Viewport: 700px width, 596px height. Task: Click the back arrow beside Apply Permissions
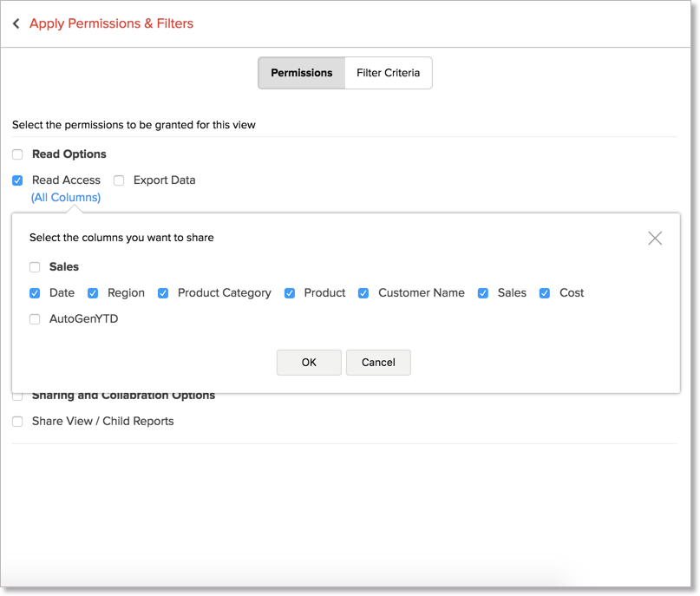[16, 24]
